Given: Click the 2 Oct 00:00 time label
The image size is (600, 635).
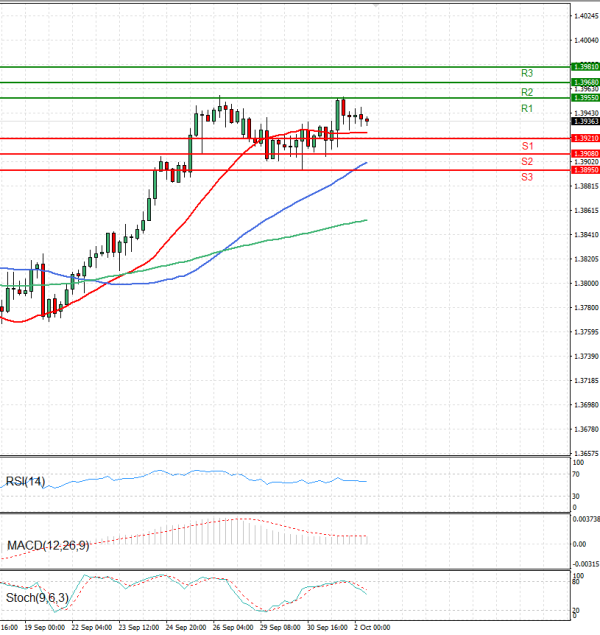Looking at the screenshot, I should (374, 628).
